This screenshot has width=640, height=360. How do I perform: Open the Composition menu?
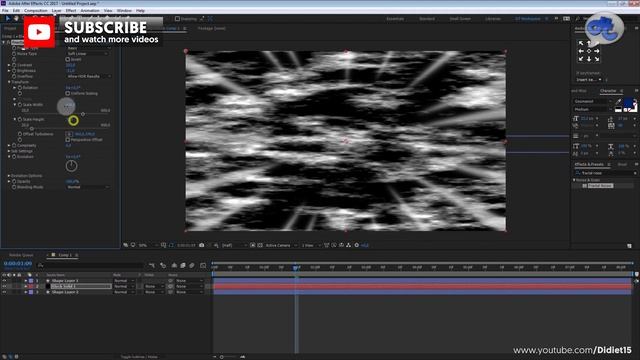(x=36, y=11)
